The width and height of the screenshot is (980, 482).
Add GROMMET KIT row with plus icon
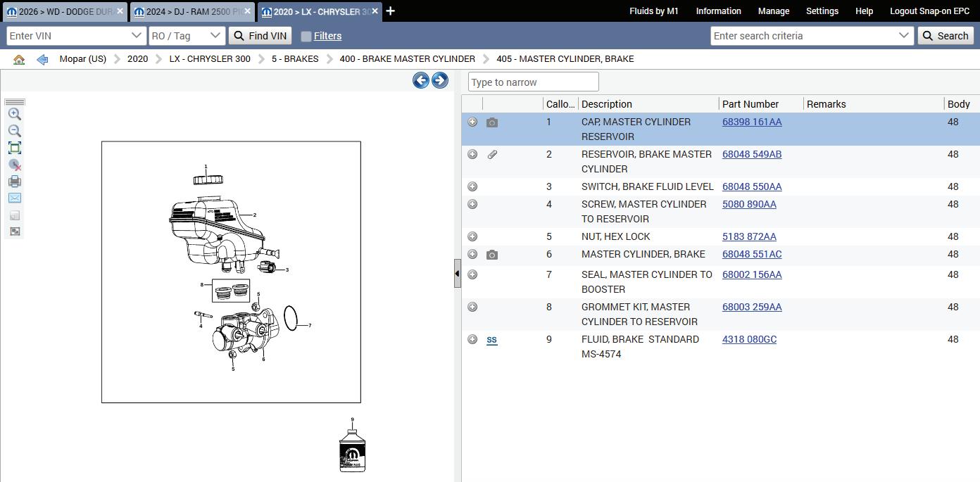pyautogui.click(x=472, y=307)
